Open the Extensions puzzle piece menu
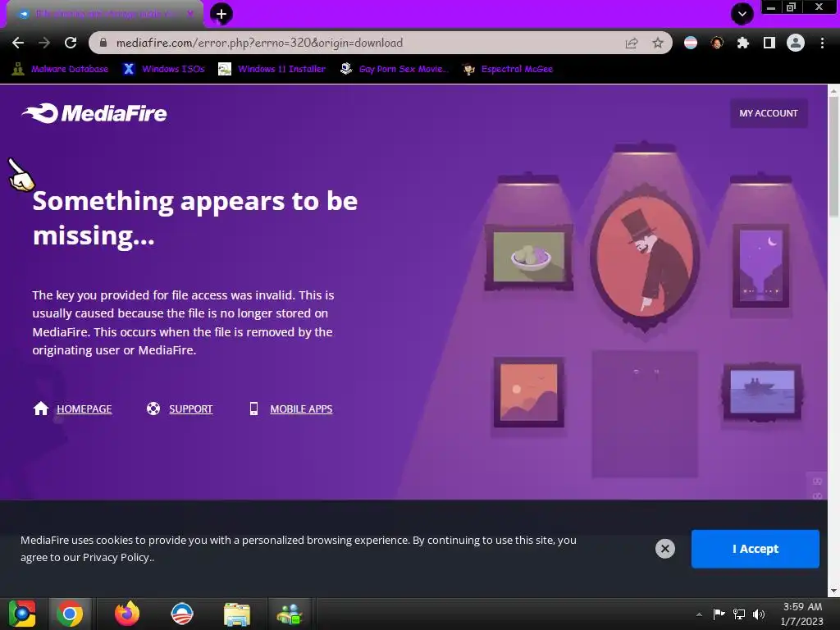The image size is (840, 630). click(x=742, y=43)
